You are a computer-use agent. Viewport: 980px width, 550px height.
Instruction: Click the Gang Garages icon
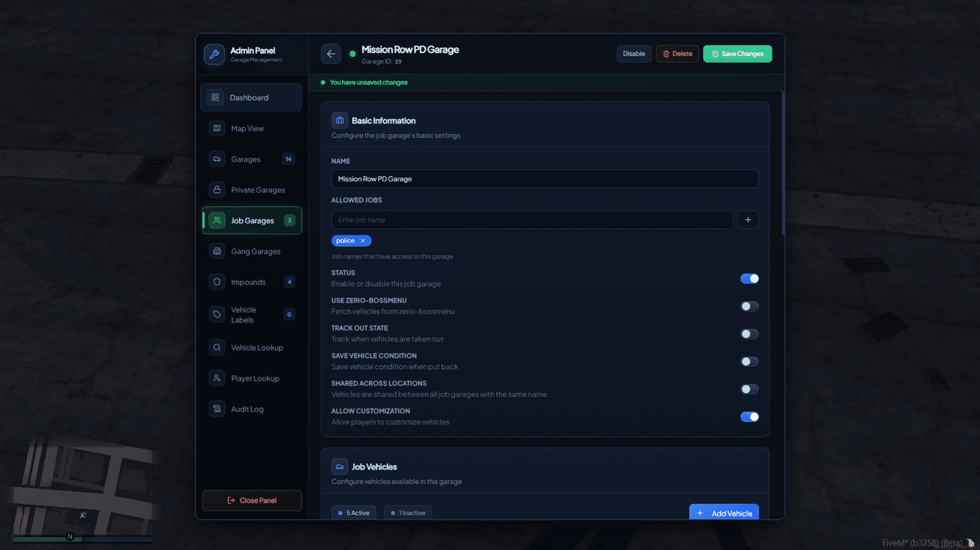[217, 251]
